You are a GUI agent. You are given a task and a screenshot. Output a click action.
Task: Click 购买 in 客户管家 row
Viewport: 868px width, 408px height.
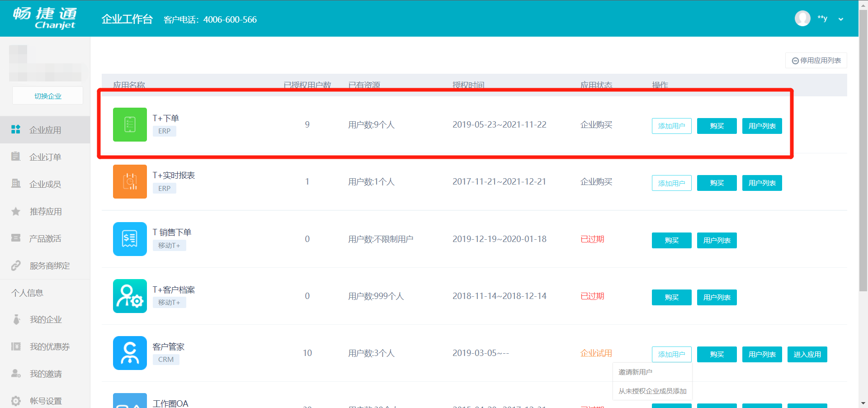point(717,354)
